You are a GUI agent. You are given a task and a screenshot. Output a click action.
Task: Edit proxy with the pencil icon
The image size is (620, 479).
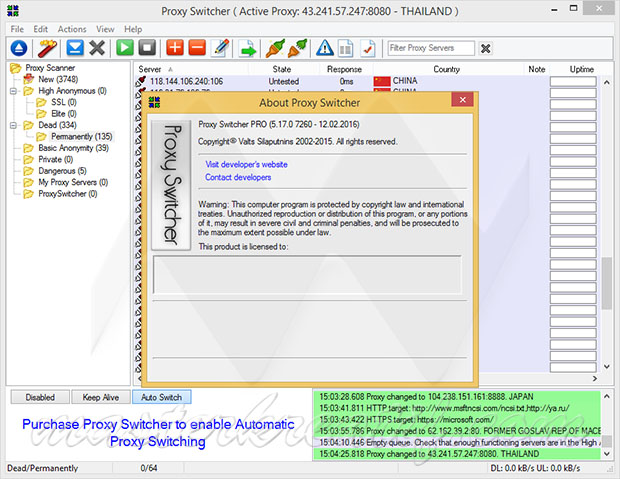221,47
